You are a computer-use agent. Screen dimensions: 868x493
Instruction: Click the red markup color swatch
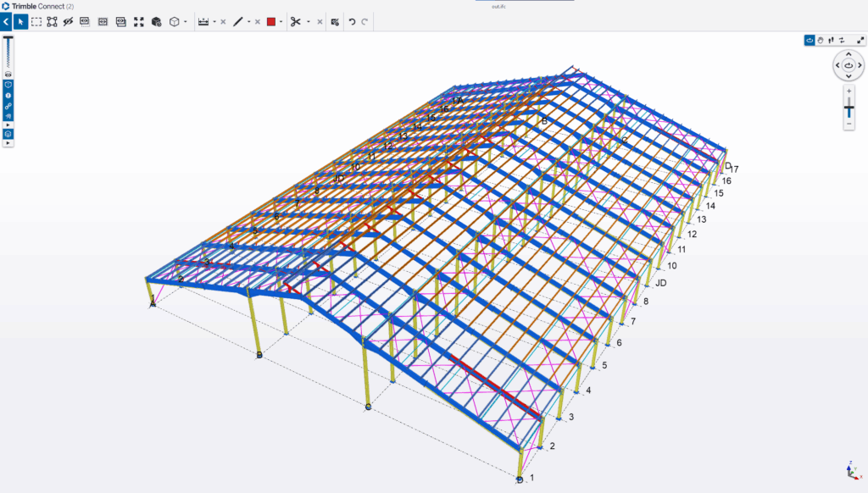click(x=271, y=22)
